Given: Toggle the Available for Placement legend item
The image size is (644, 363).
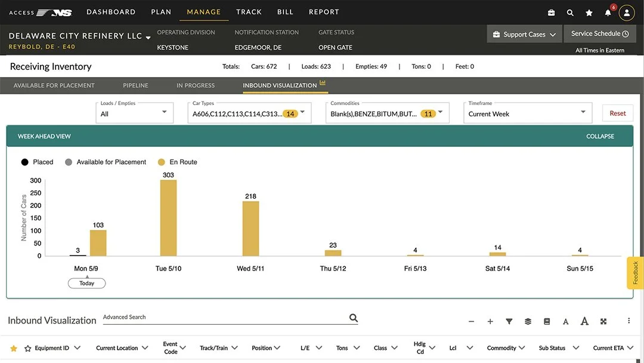Looking at the screenshot, I should click(x=106, y=162).
